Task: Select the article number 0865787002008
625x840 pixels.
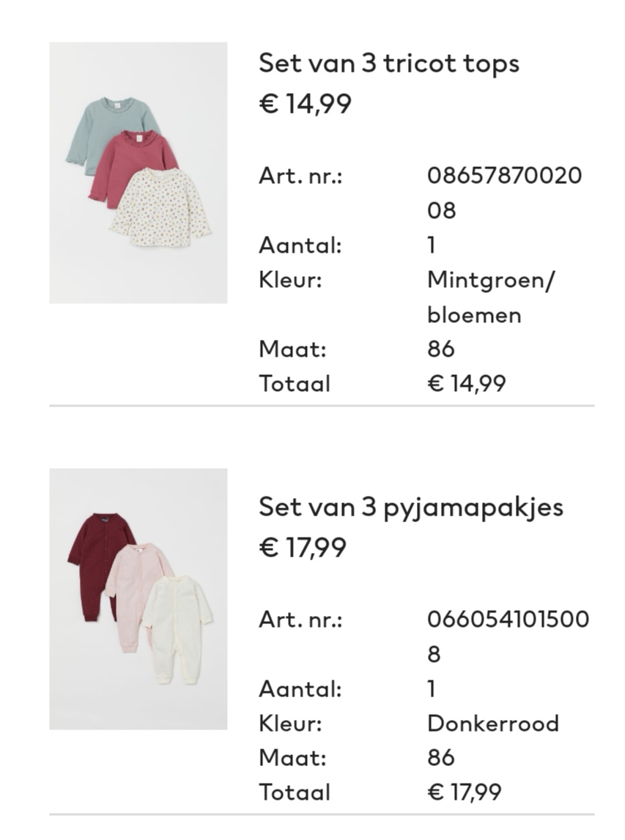Action: [504, 193]
